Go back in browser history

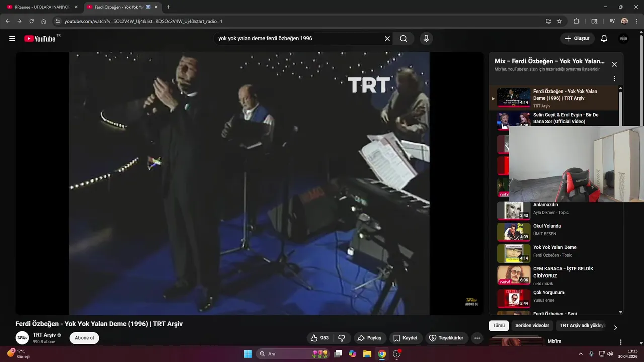(x=7, y=21)
